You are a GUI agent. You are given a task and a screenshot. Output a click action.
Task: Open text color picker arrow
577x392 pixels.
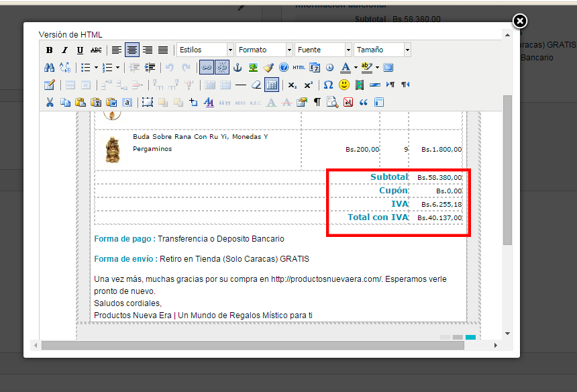pos(356,67)
